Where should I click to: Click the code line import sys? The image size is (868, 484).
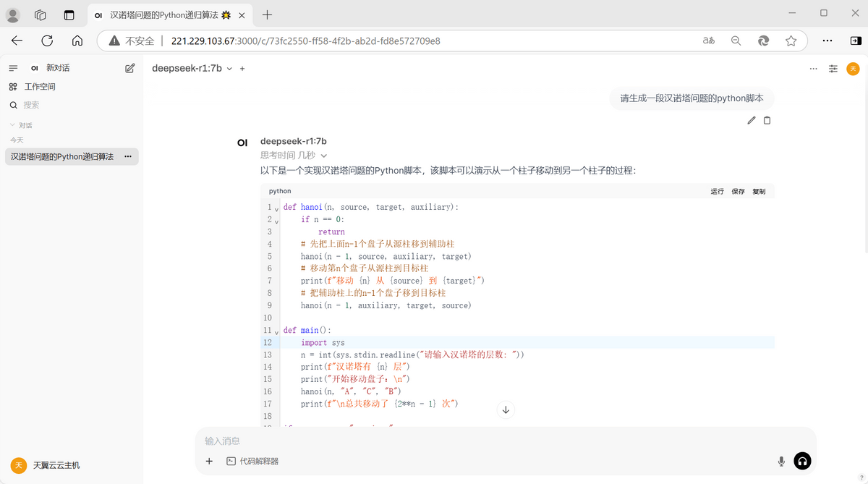323,343
